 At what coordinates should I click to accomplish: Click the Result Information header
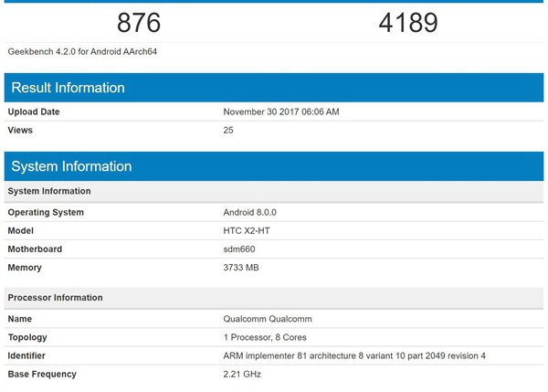274,88
